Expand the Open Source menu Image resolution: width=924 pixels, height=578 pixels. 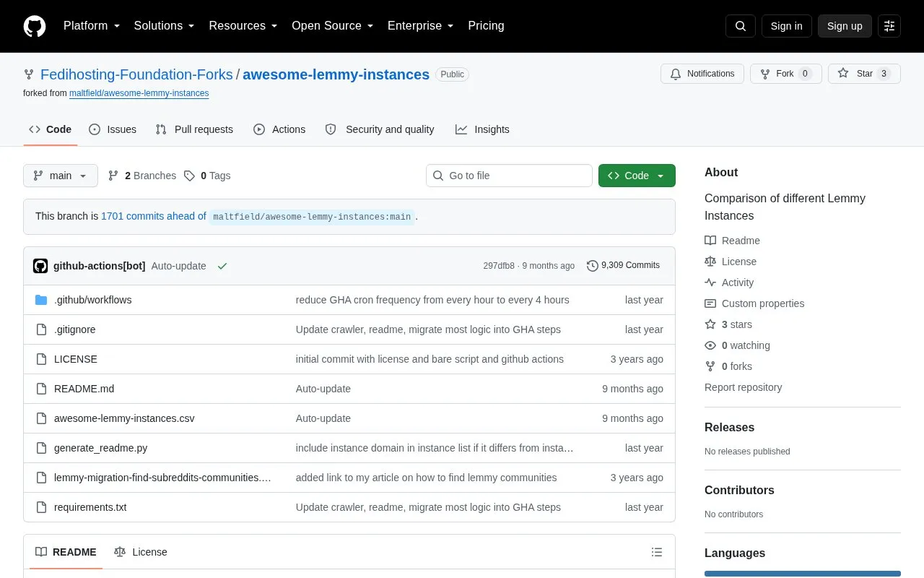click(333, 26)
